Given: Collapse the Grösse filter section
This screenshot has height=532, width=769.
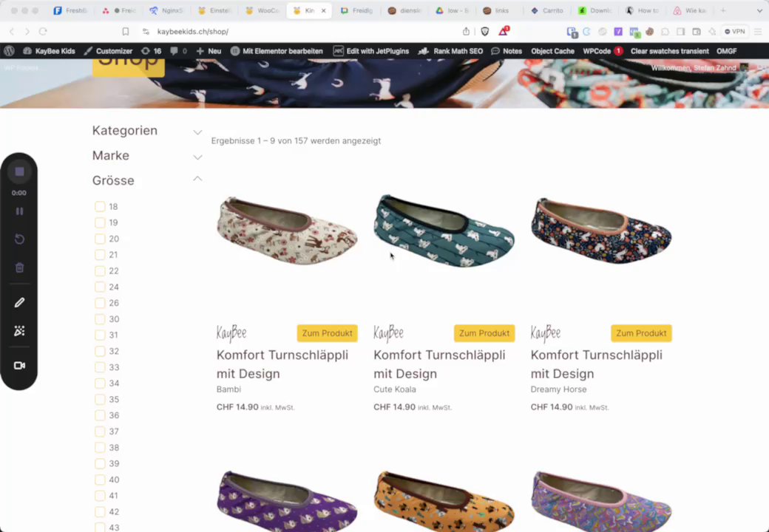Looking at the screenshot, I should (197, 179).
